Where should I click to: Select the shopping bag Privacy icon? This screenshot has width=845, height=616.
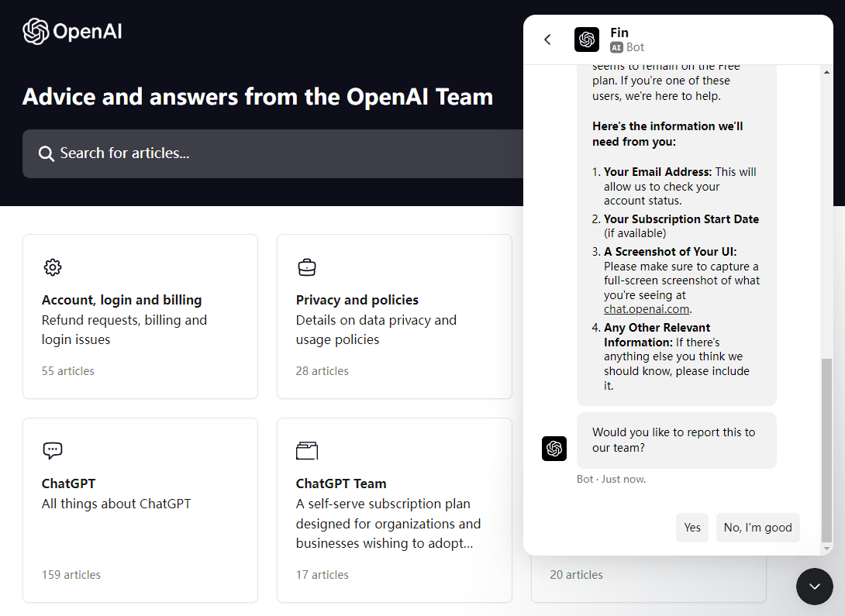coord(307,267)
